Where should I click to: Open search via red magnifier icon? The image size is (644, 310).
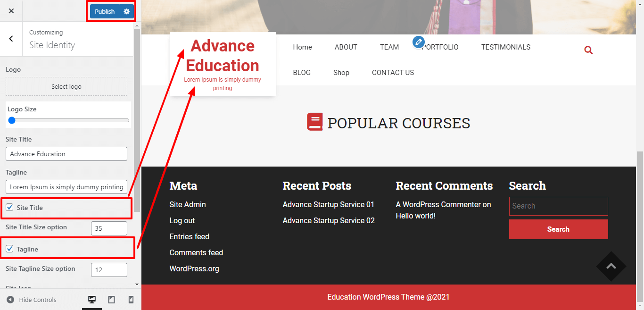(588, 50)
